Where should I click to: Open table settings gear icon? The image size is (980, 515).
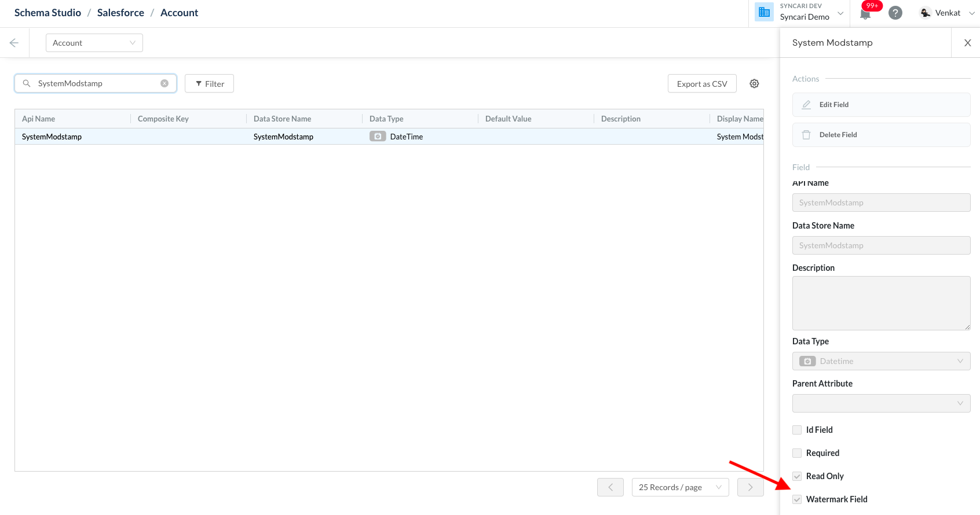click(x=754, y=83)
